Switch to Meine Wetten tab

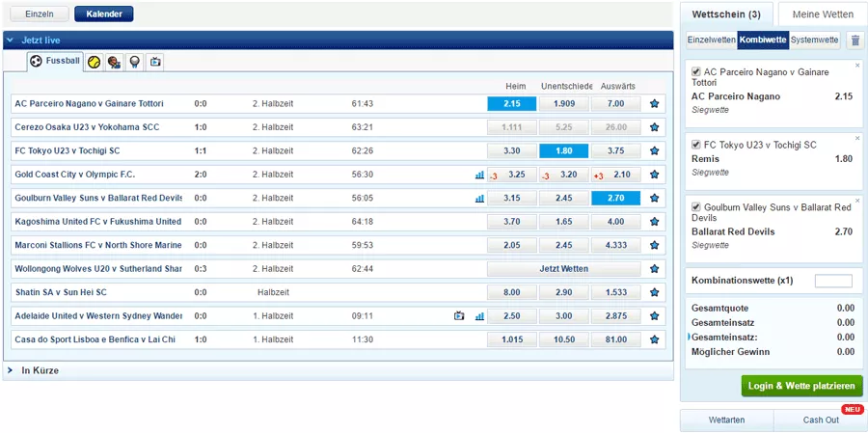[823, 14]
